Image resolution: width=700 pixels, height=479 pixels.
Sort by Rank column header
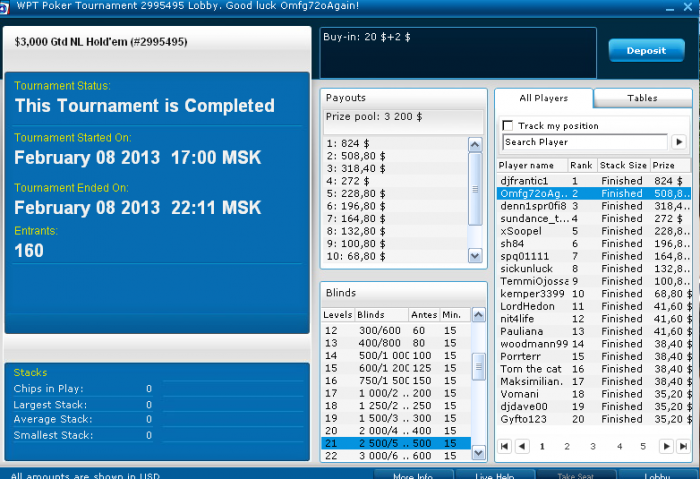click(582, 165)
